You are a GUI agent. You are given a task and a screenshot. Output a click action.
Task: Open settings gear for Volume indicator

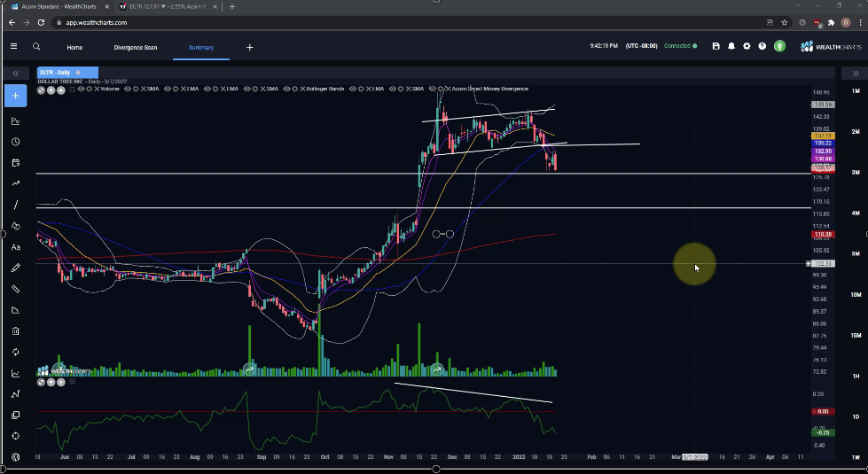(x=89, y=89)
